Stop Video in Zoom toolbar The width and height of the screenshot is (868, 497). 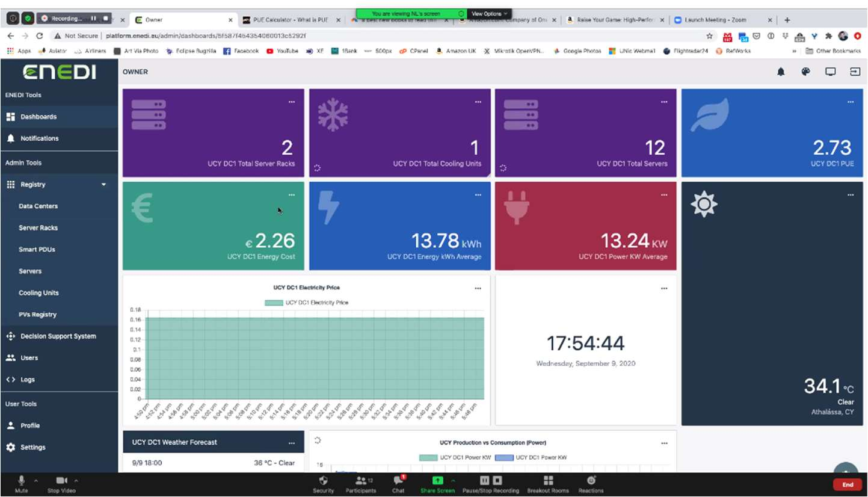pyautogui.click(x=62, y=481)
